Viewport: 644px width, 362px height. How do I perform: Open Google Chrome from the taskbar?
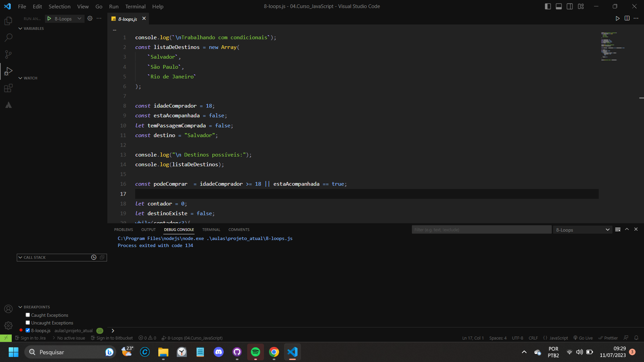pyautogui.click(x=274, y=352)
